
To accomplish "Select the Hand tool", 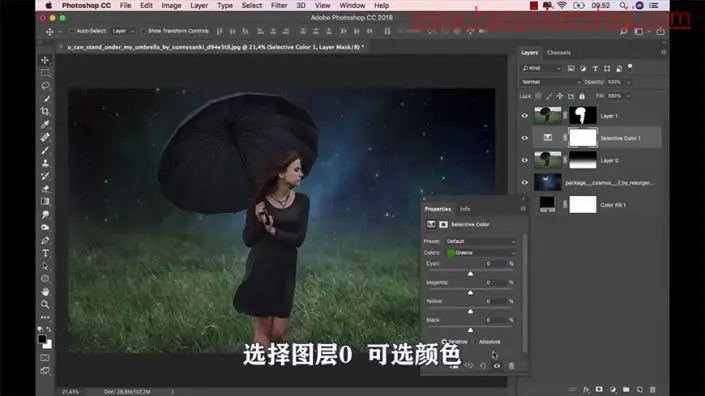I will point(45,292).
